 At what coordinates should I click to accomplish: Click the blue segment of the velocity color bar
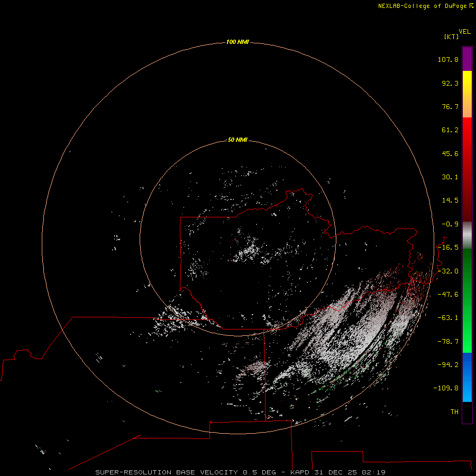[x=467, y=377]
